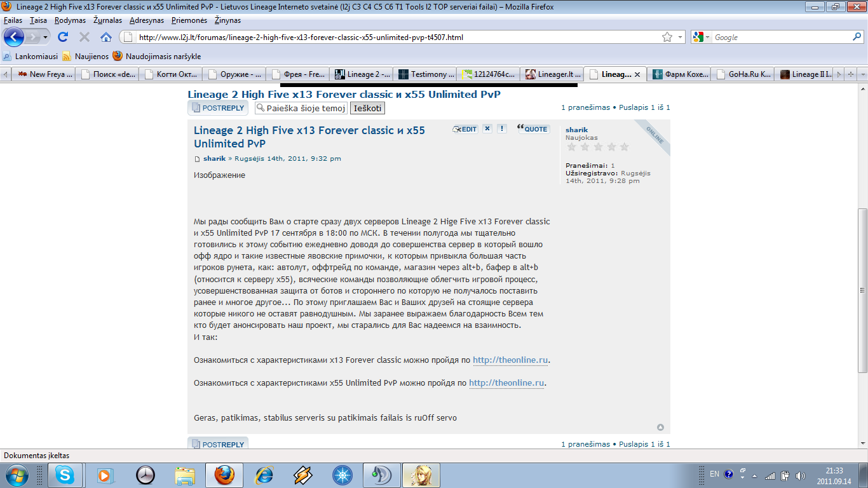The width and height of the screenshot is (868, 488).
Task: Click the vertical page scrollbar thumb
Action: [862, 290]
